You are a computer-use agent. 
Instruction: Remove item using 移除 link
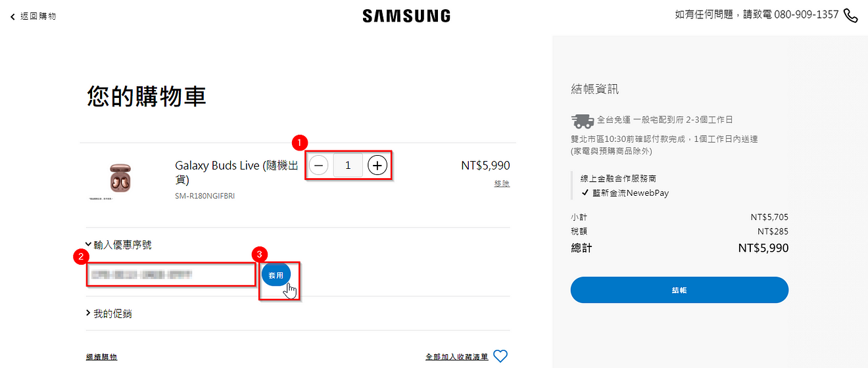(x=502, y=183)
